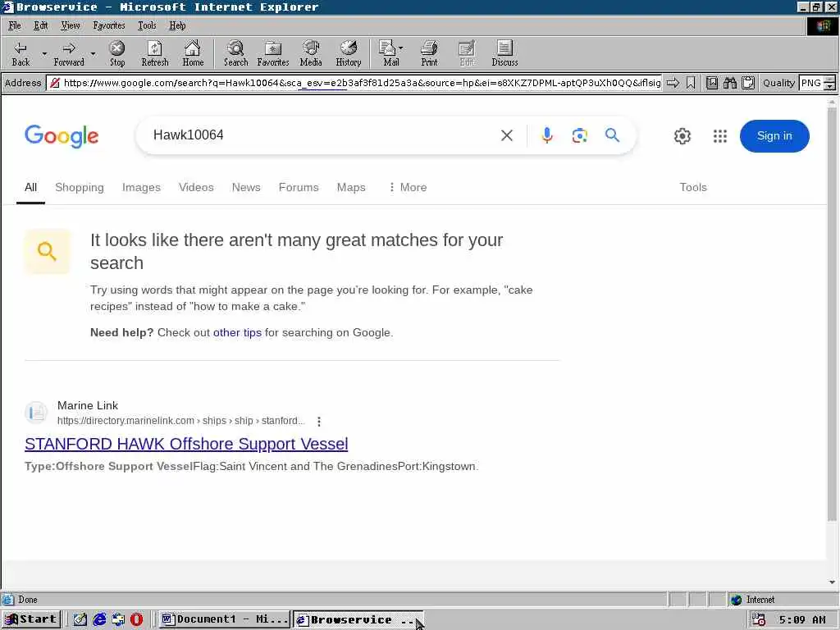Switch to the News results tab
The width and height of the screenshot is (840, 630).
click(246, 188)
